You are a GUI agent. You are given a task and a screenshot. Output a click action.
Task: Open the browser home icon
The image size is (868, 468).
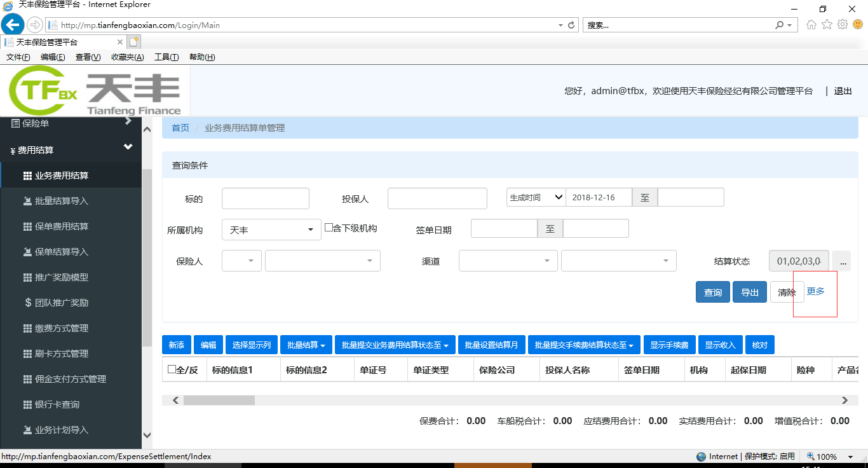click(811, 25)
